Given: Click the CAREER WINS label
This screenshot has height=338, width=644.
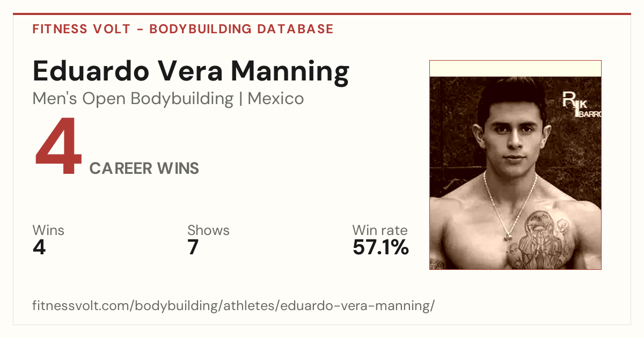Looking at the screenshot, I should pyautogui.click(x=144, y=168).
